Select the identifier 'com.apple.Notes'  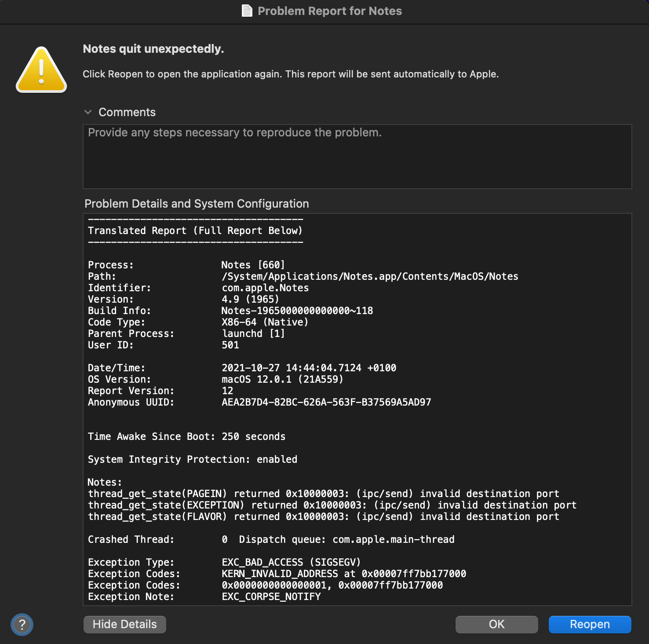coord(265,288)
